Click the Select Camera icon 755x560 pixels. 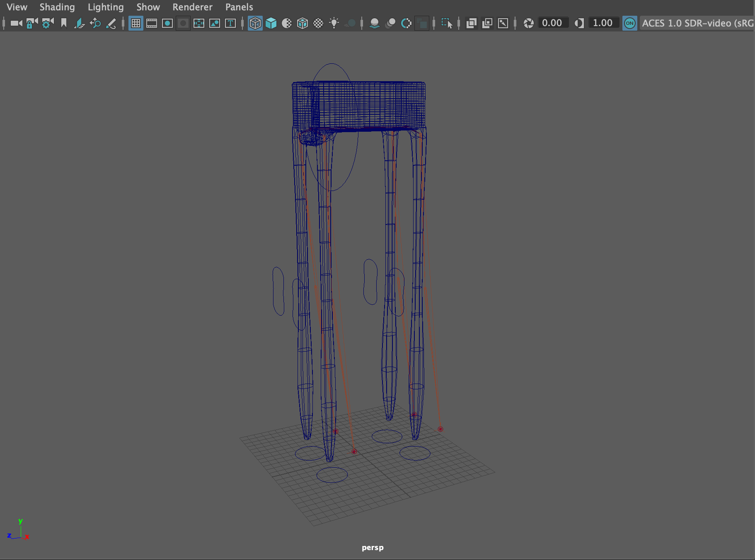click(16, 23)
